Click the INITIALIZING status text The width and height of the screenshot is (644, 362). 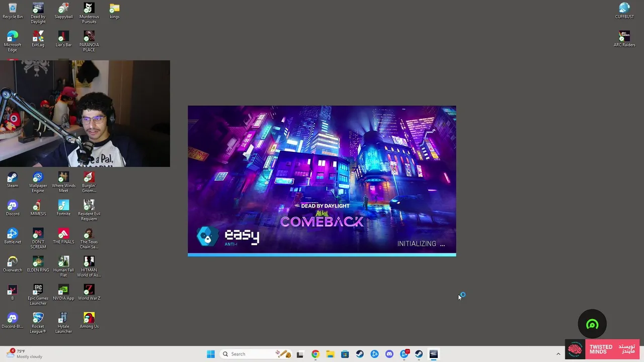click(421, 243)
